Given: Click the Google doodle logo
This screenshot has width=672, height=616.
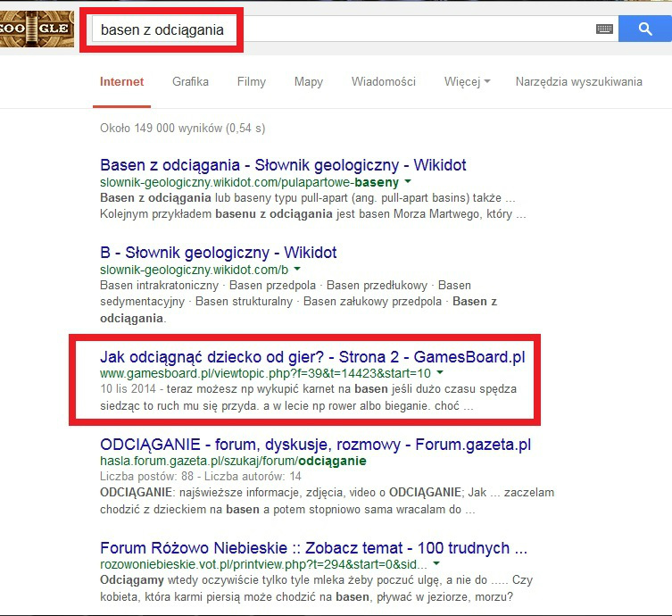Looking at the screenshot, I should pos(37,29).
